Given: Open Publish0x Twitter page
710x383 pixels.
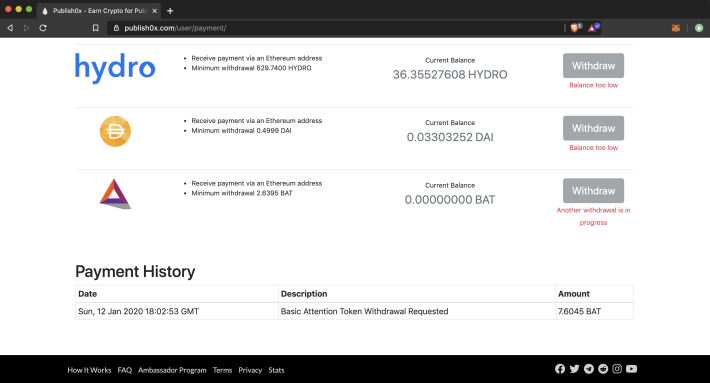Looking at the screenshot, I should pos(574,369).
